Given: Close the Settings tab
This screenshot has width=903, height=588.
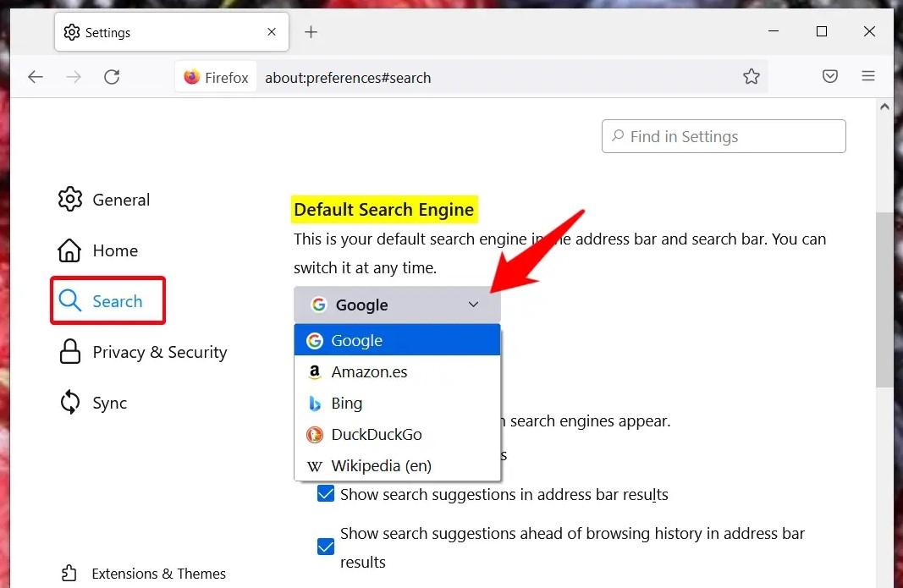Looking at the screenshot, I should tap(272, 32).
